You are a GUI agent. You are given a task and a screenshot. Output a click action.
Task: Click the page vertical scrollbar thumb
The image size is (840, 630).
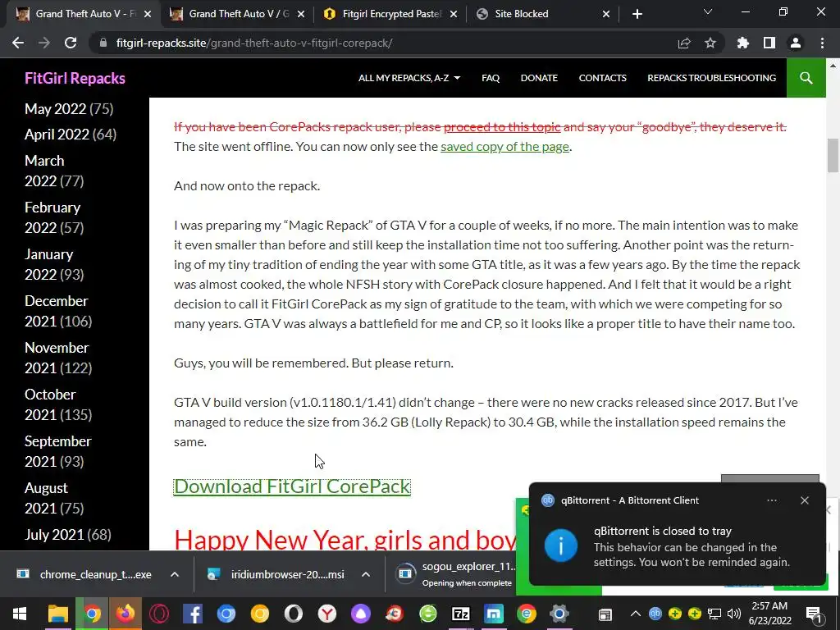[833, 155]
